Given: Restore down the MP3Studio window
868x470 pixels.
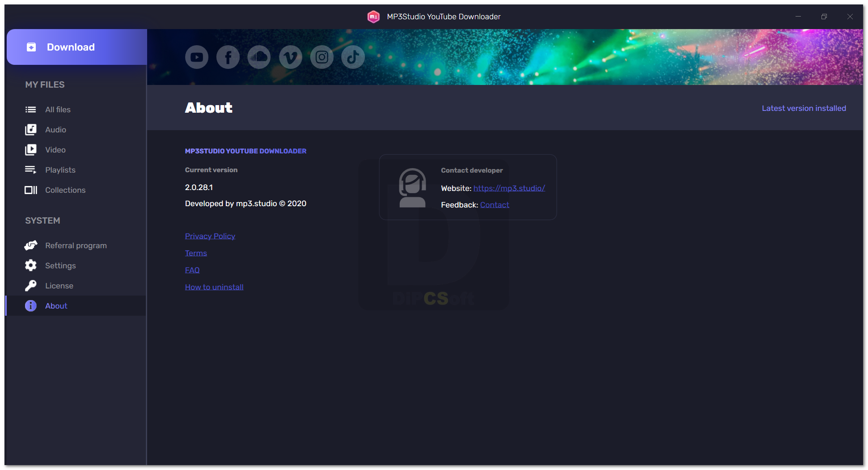Looking at the screenshot, I should 824,17.
